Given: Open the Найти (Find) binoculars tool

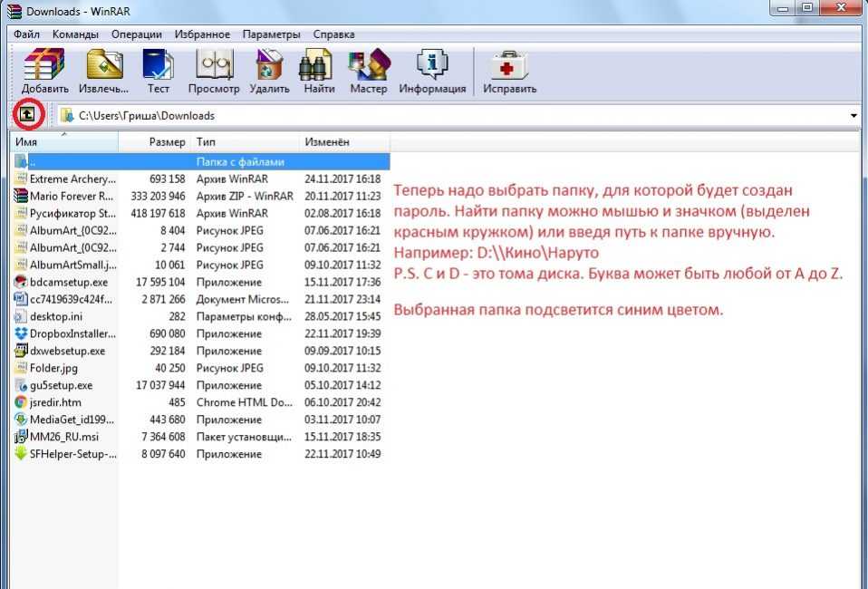Looking at the screenshot, I should pos(319,72).
